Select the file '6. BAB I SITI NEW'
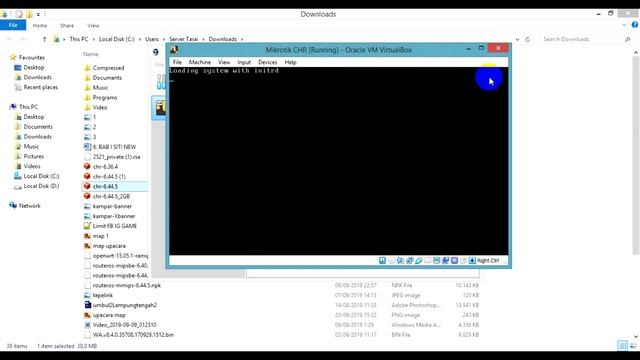 coord(114,147)
